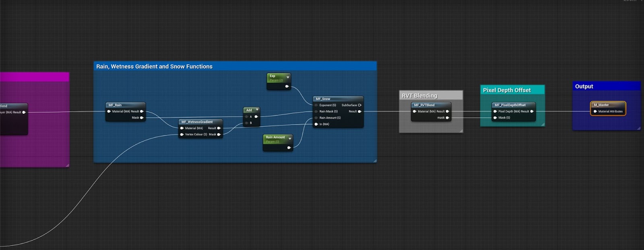
Task: Click the Material Attributes pin on M_Master
Action: click(x=595, y=111)
